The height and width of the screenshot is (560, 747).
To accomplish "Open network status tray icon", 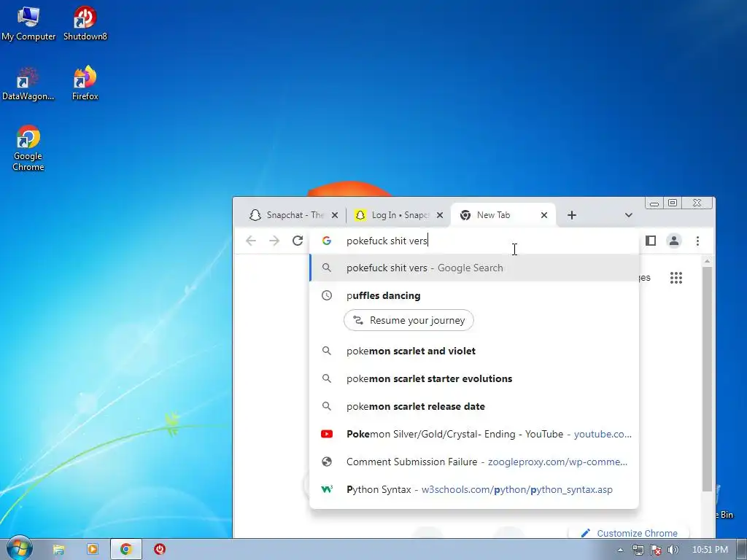I will pyautogui.click(x=638, y=550).
